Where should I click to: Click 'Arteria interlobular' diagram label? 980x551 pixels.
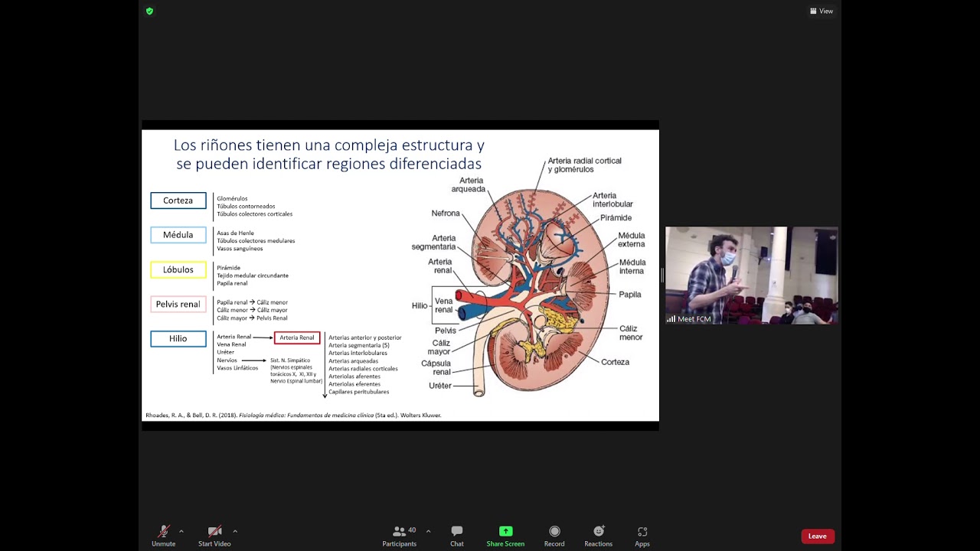[612, 200]
